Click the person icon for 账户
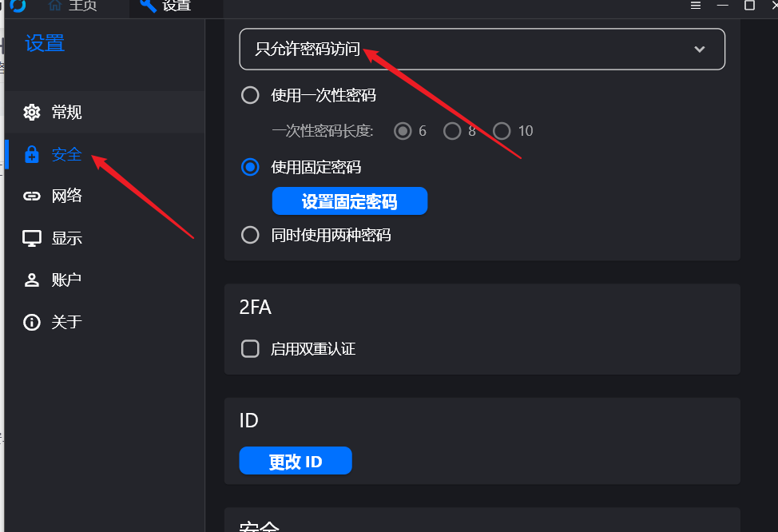 pyautogui.click(x=32, y=280)
